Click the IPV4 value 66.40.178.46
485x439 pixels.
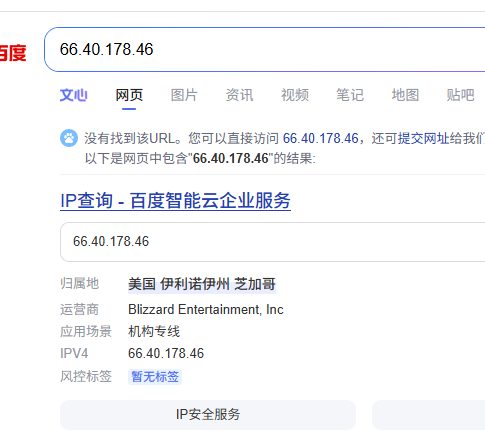tap(166, 353)
